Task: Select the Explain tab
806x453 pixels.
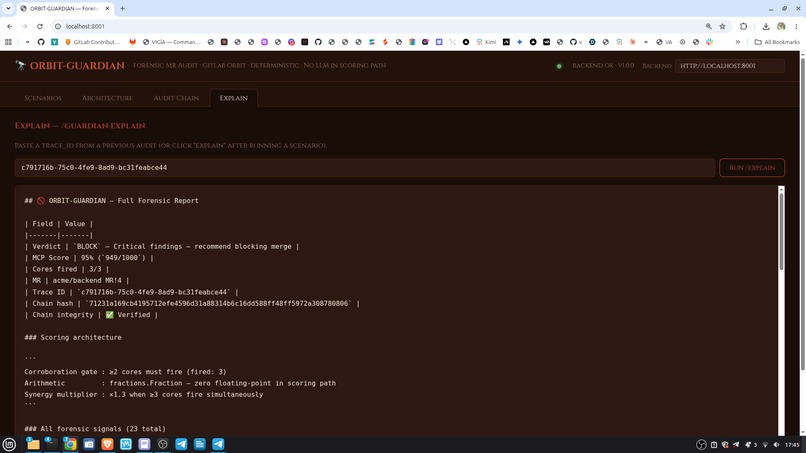Action: pos(233,98)
